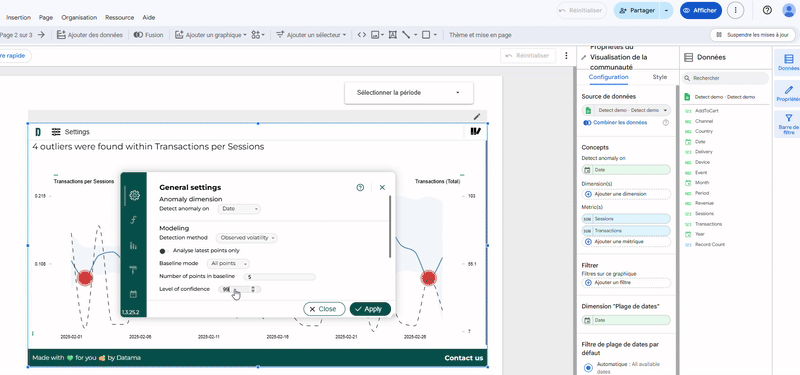Click the Level of confidence stepper arrows
The image size is (800, 375).
pos(253,289)
